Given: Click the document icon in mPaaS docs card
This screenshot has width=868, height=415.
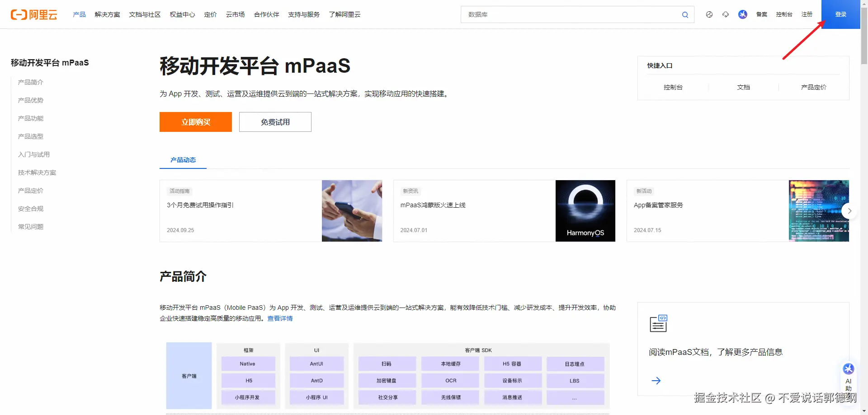Looking at the screenshot, I should tap(658, 323).
